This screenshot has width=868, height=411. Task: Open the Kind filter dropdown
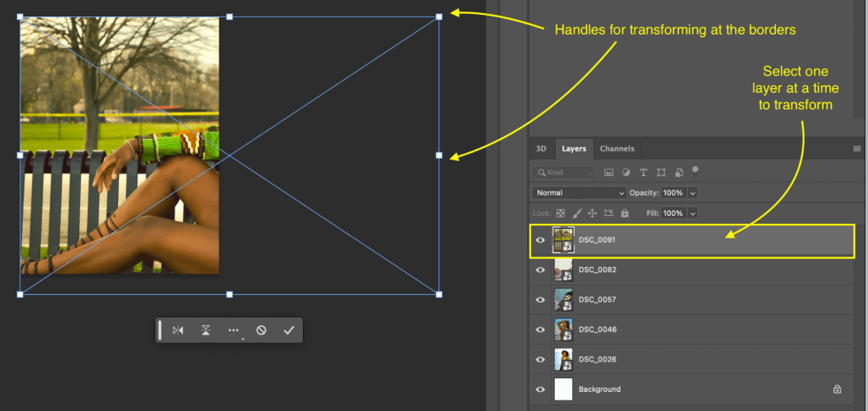564,173
